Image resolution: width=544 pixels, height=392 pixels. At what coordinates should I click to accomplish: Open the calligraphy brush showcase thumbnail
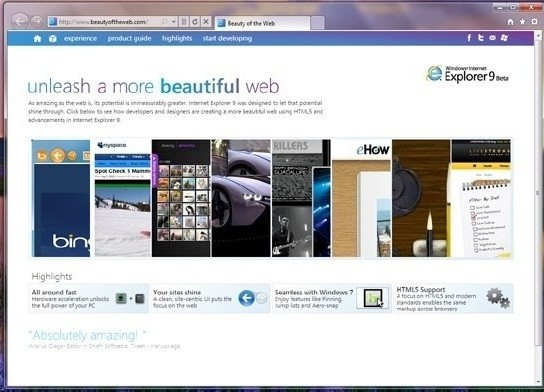[x=421, y=198]
